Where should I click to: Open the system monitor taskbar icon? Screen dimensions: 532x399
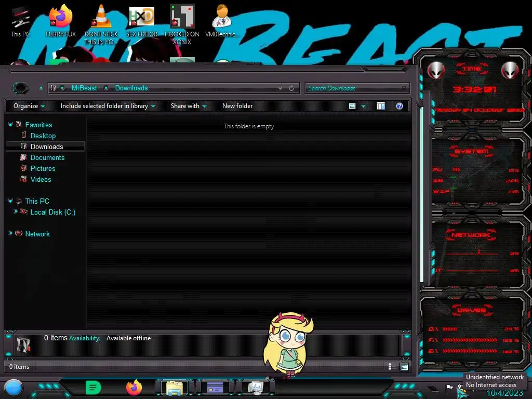[256, 388]
